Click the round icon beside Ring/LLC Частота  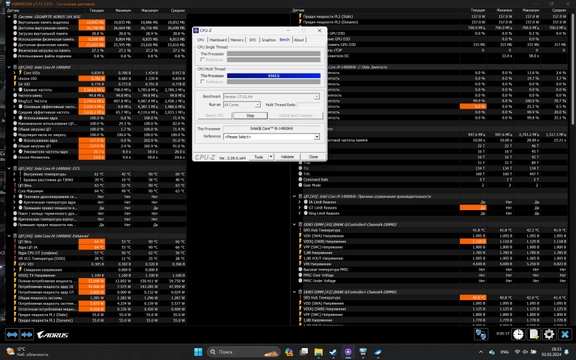tap(15, 101)
